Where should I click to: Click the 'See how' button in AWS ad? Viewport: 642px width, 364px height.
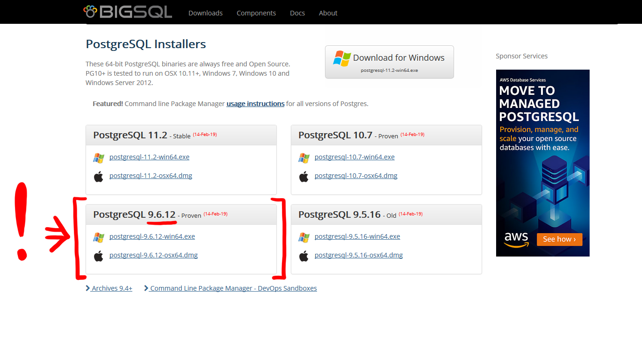point(559,239)
